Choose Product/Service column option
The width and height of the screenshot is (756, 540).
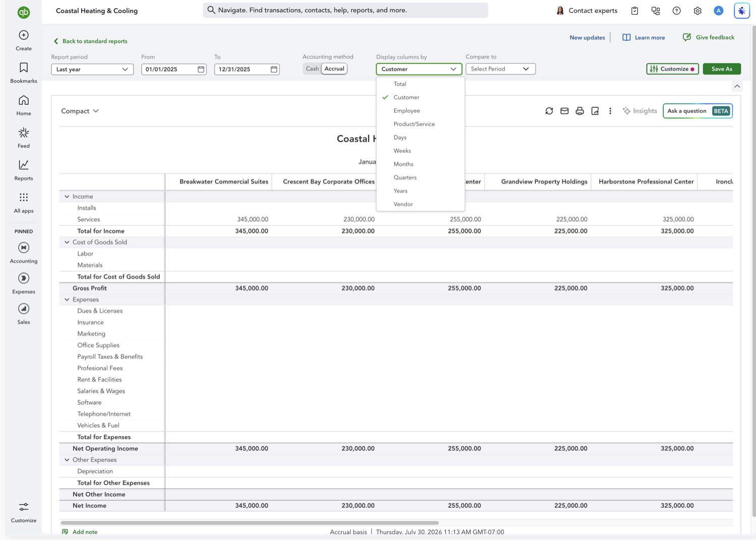420,124
